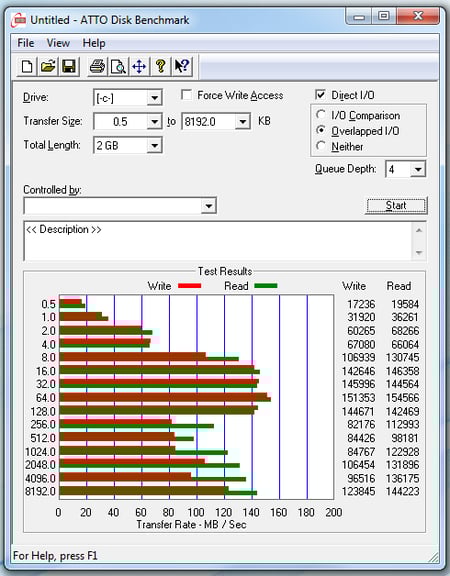Viewport: 450px width, 576px height.
Task: Open a benchmark file with folder icon
Action: [x=48, y=66]
